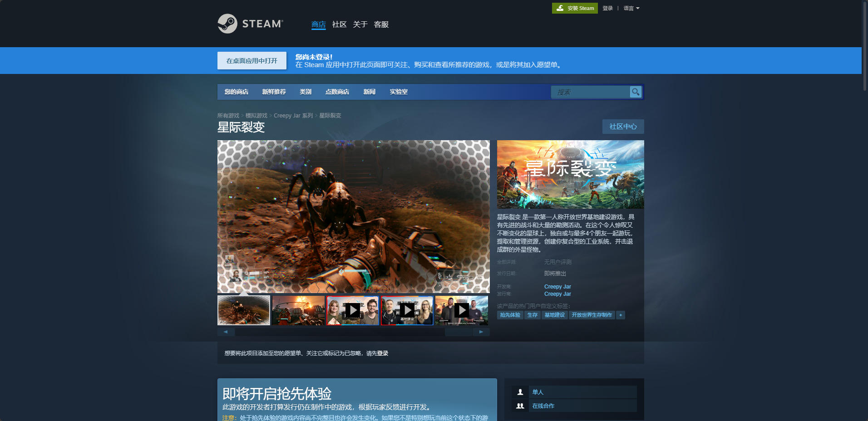Click the 无用户评测 review text

[x=558, y=262]
